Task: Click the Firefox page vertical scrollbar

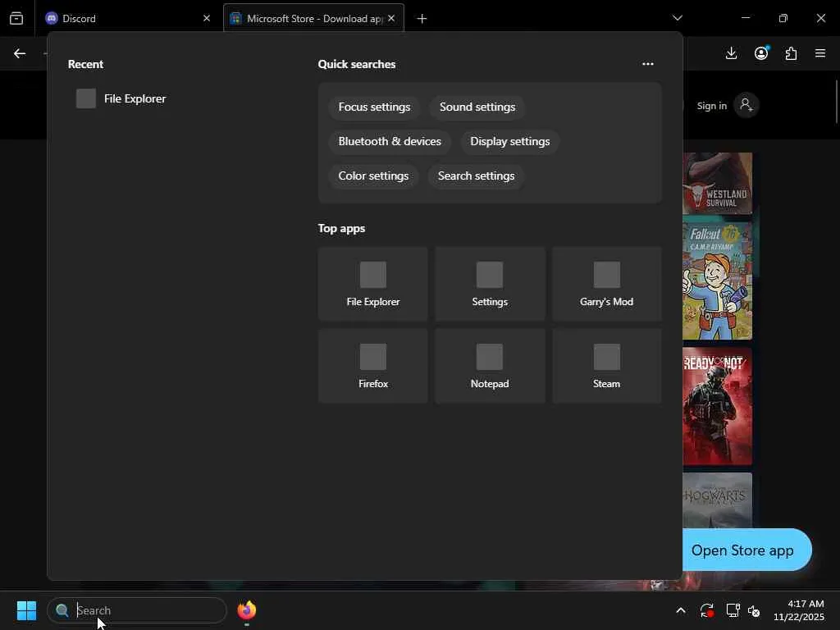Action: pos(836,102)
